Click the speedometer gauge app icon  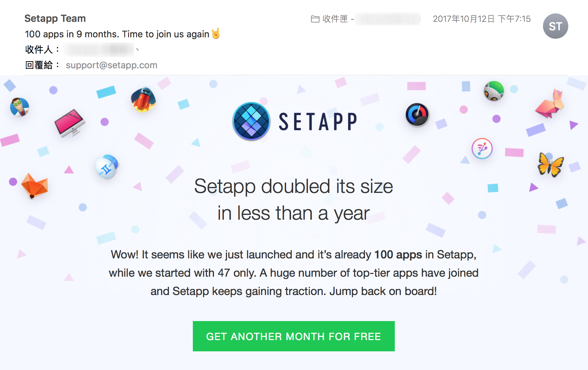pyautogui.click(x=417, y=115)
